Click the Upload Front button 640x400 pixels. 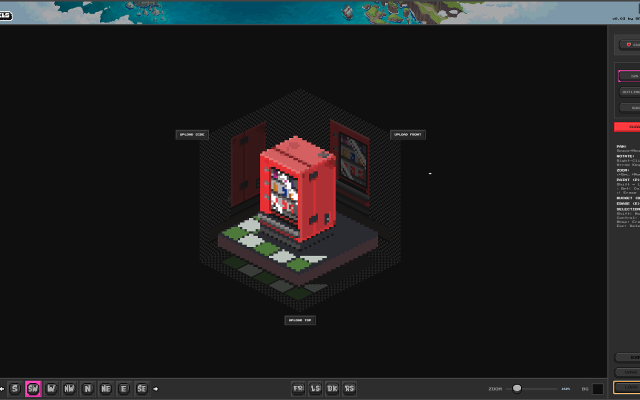click(x=408, y=135)
